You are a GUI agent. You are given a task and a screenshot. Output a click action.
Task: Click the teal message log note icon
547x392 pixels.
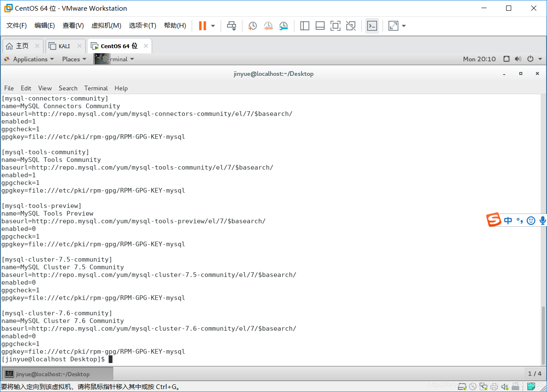pyautogui.click(x=531, y=386)
